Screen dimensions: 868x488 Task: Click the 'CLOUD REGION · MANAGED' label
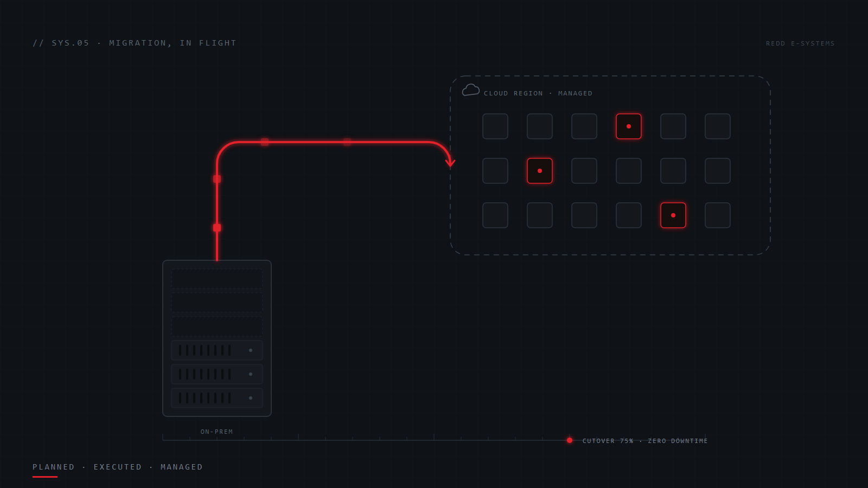pyautogui.click(x=538, y=93)
